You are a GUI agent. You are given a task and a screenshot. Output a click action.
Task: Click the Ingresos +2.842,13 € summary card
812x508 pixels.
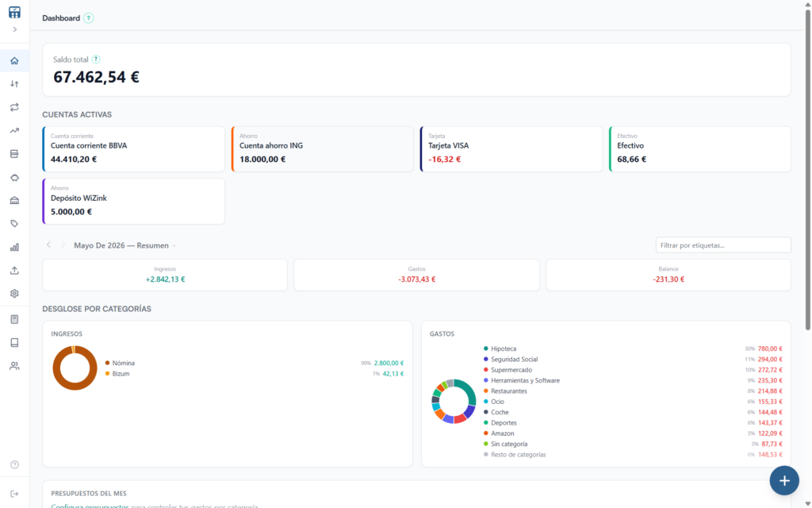pos(165,275)
